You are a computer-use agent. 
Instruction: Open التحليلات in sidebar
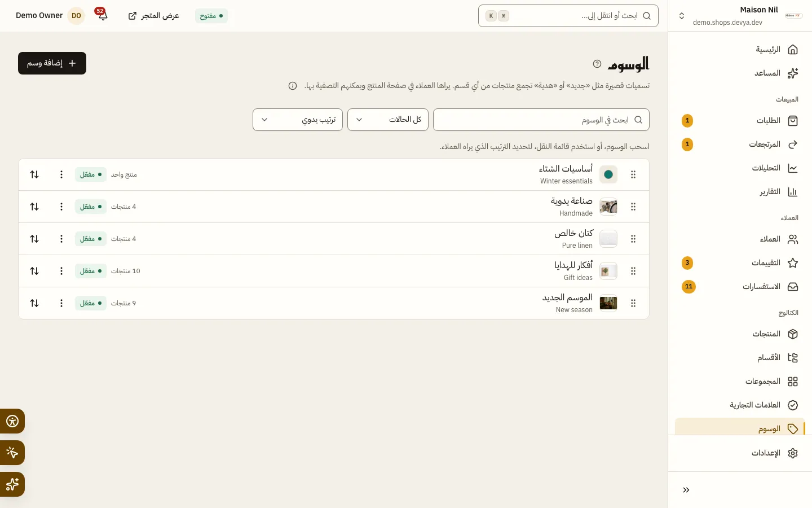pyautogui.click(x=740, y=168)
